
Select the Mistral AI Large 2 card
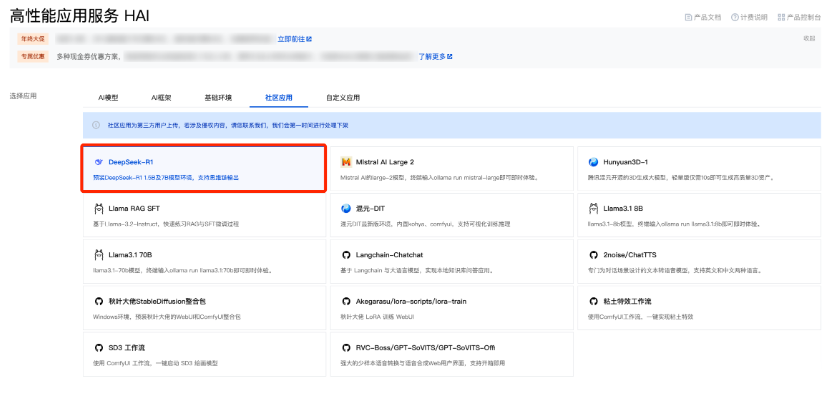point(452,169)
